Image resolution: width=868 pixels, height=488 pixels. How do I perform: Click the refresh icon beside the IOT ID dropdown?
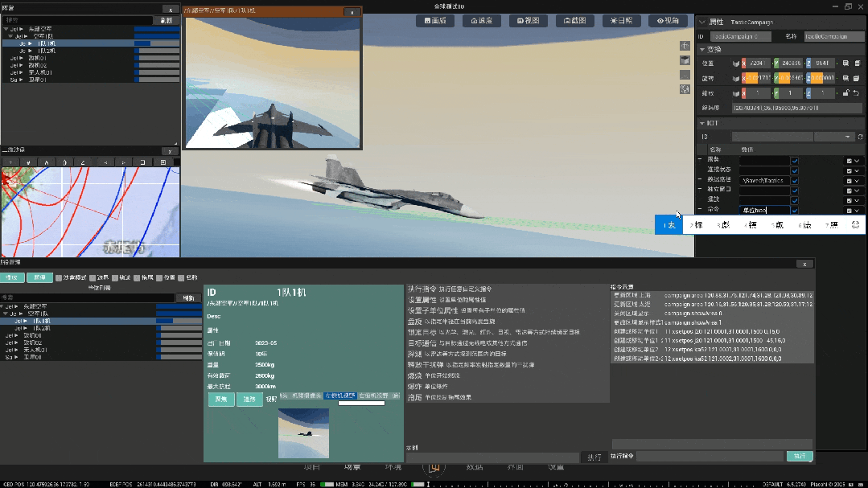[860, 137]
